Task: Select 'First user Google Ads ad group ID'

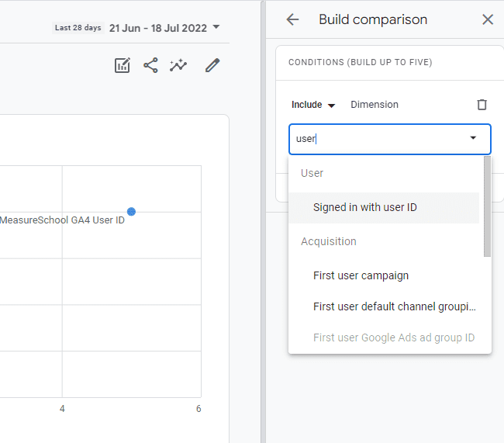Action: 384,337
